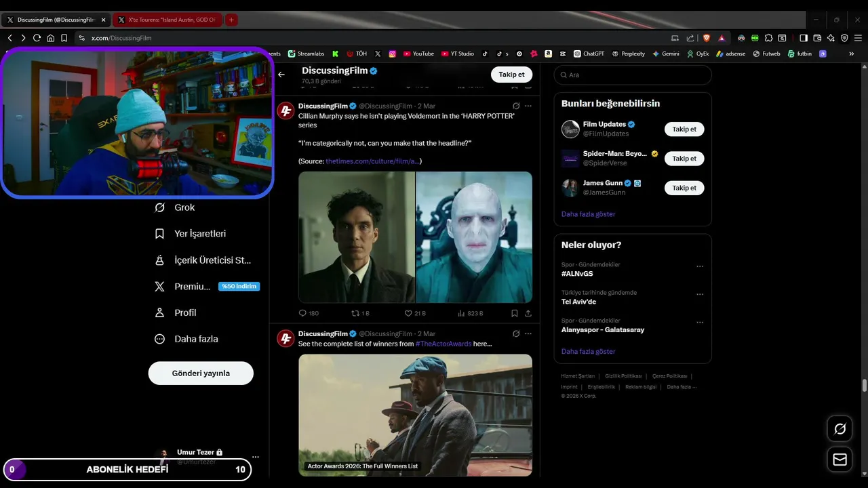
Task: Open the Perplexity bookmark
Action: point(628,54)
